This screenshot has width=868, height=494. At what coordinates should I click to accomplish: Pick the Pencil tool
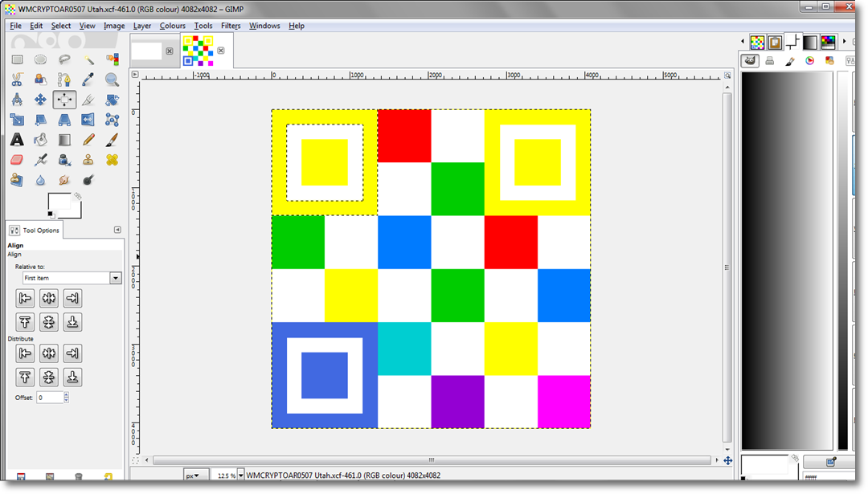(88, 140)
